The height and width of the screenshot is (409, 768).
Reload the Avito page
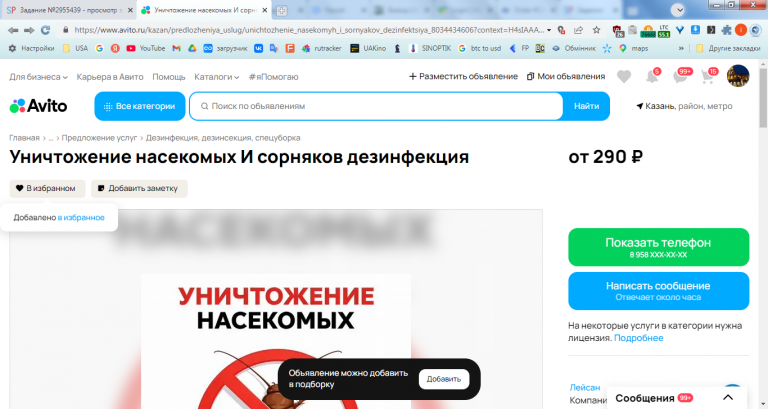pyautogui.click(x=46, y=30)
